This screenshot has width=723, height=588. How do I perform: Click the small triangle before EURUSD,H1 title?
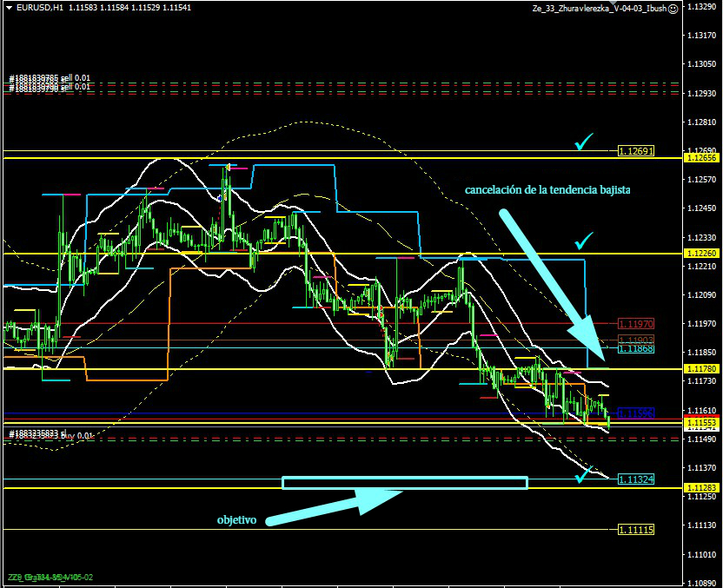pyautogui.click(x=9, y=8)
